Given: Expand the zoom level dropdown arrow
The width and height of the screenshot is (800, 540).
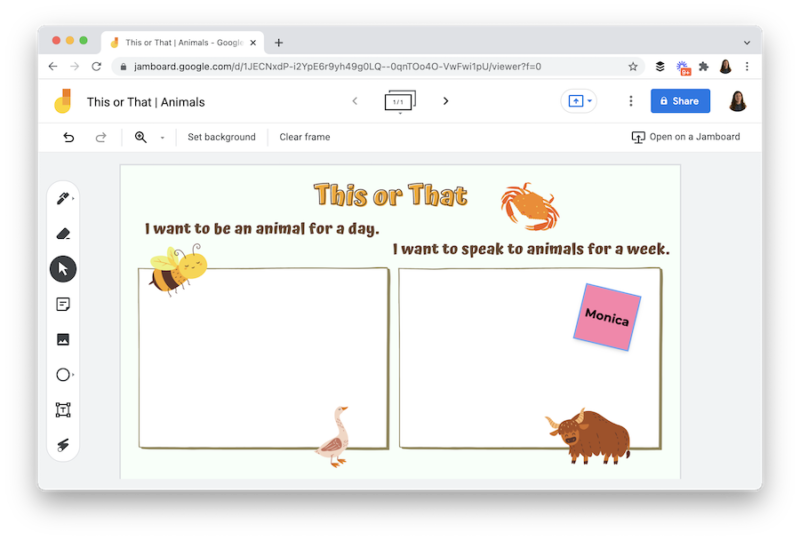Looking at the screenshot, I should [x=162, y=137].
